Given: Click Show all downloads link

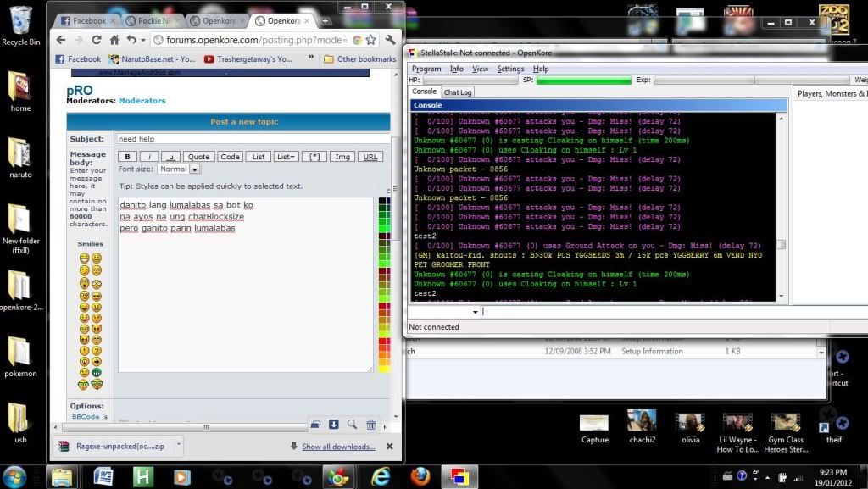Looking at the screenshot, I should pyautogui.click(x=338, y=447).
